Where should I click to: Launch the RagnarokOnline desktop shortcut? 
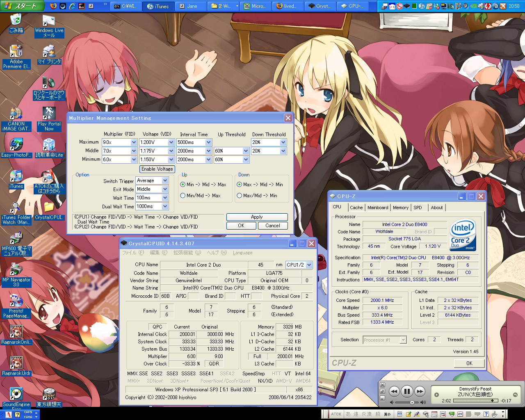16,335
